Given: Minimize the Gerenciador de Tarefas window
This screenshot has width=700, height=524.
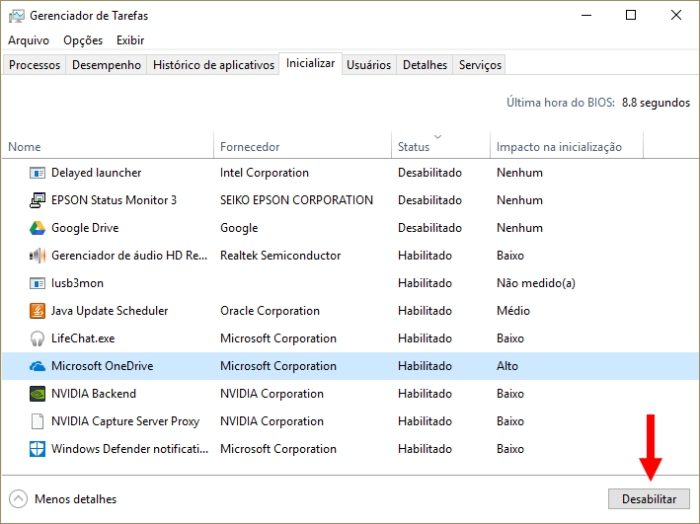Looking at the screenshot, I should 586,16.
